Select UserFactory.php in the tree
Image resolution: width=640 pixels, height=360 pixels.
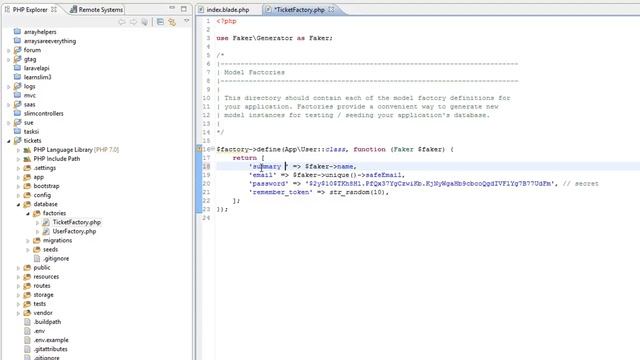74,231
